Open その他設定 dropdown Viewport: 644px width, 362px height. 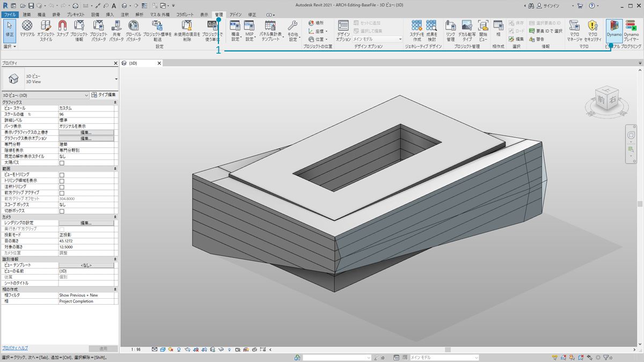click(x=292, y=31)
